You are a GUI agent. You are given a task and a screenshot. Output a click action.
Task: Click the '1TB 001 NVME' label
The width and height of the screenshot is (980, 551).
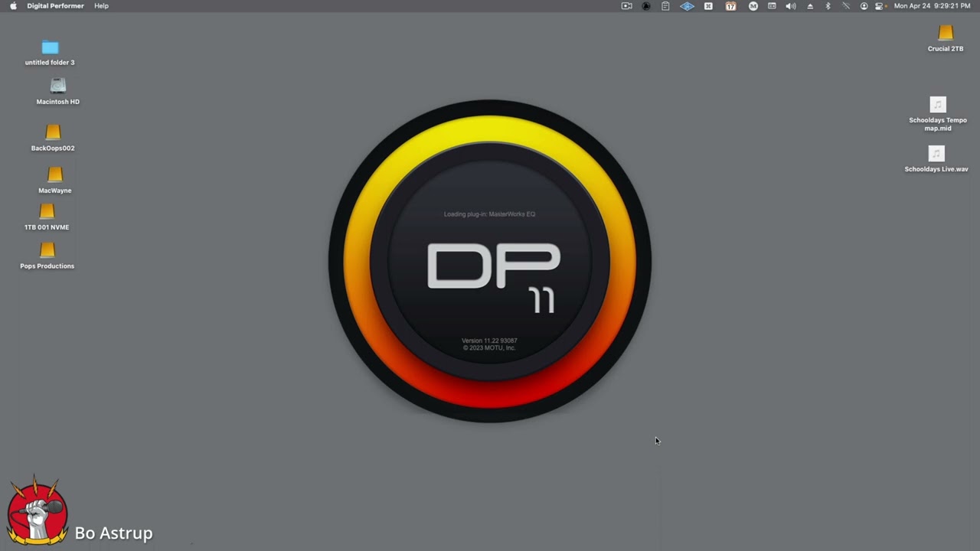[x=47, y=227]
